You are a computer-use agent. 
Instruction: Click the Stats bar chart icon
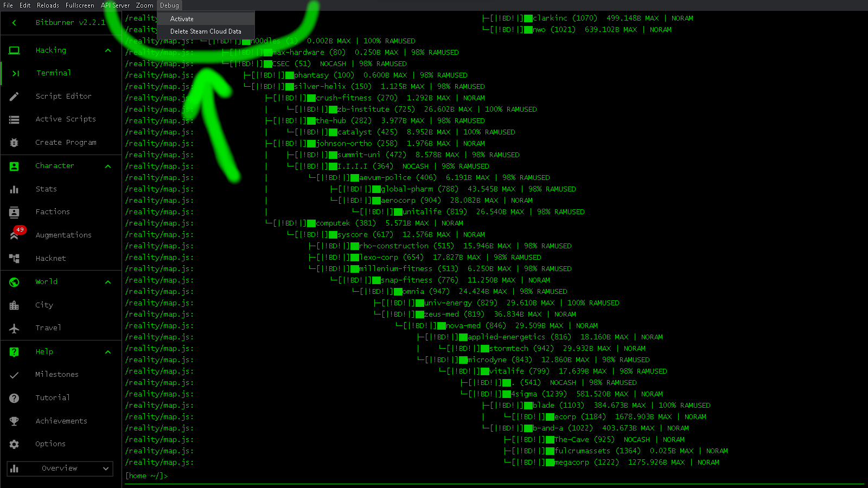point(14,189)
